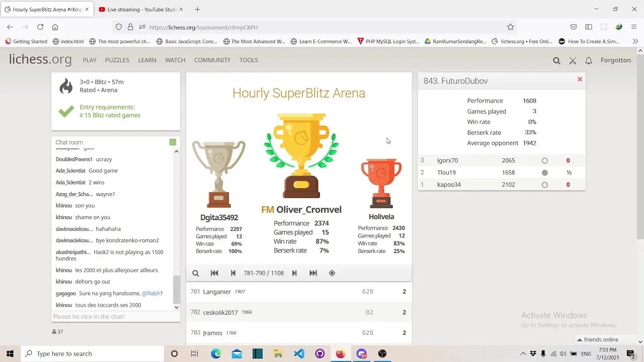Open FM Oliver_Cromvel's profile

(x=301, y=210)
